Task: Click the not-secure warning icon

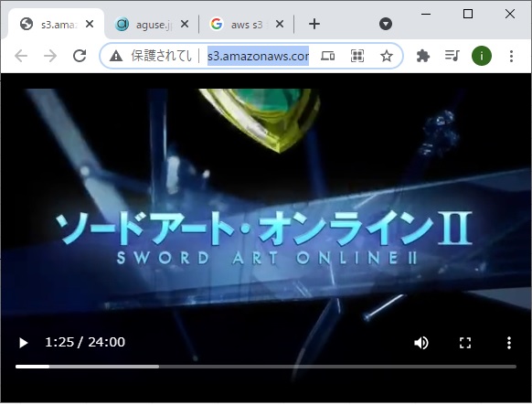Action: click(116, 56)
